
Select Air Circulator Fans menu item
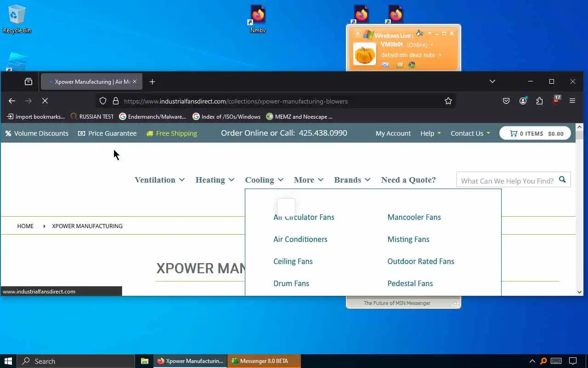pyautogui.click(x=304, y=217)
